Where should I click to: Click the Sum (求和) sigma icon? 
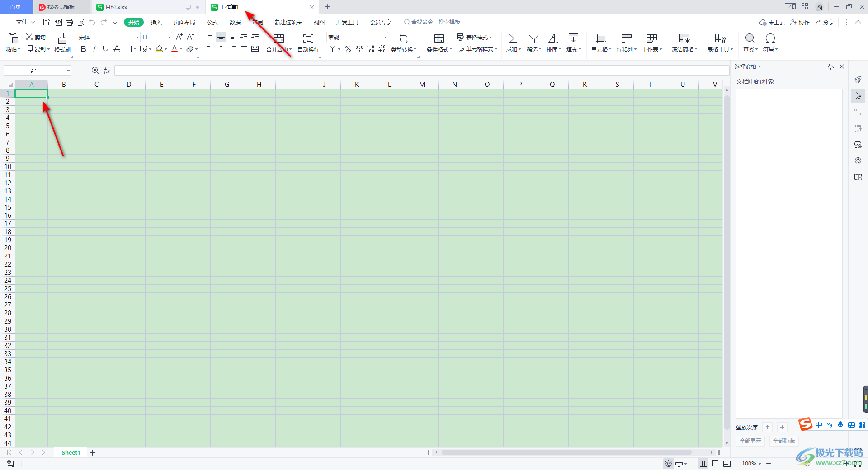click(513, 38)
